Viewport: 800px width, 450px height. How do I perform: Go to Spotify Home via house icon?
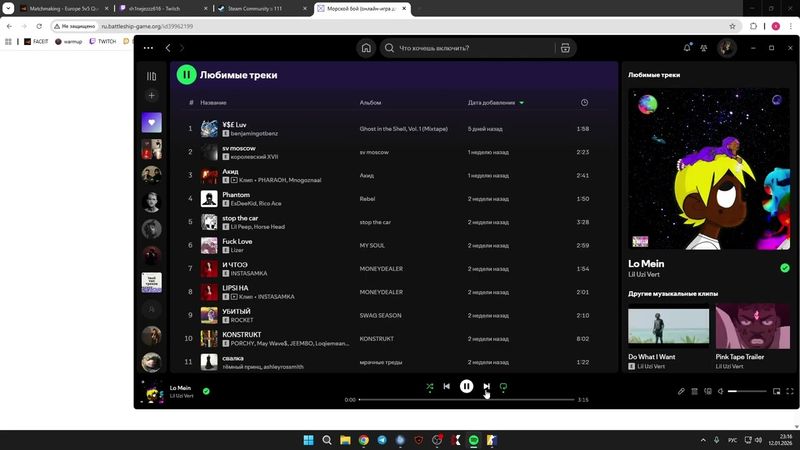pos(367,48)
